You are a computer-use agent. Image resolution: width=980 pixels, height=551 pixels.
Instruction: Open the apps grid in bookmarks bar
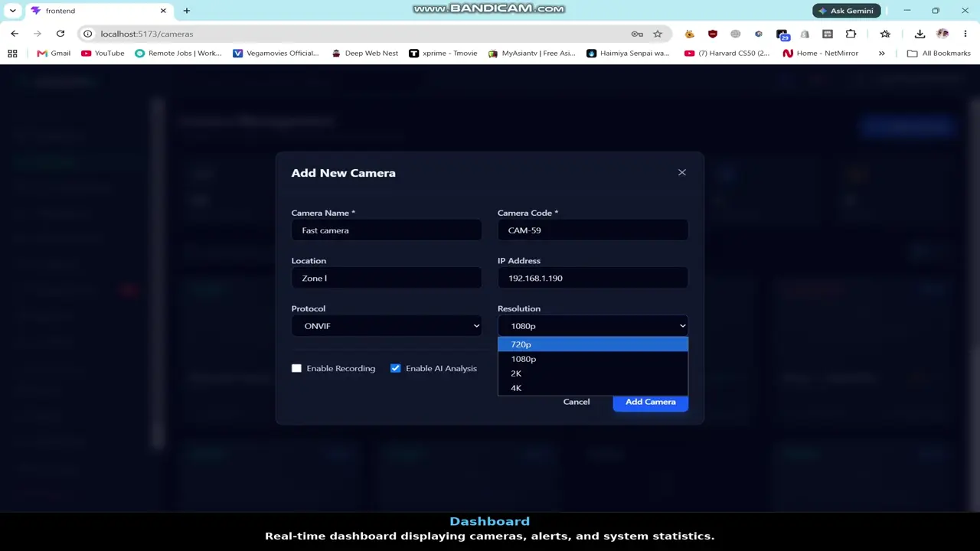click(x=12, y=54)
